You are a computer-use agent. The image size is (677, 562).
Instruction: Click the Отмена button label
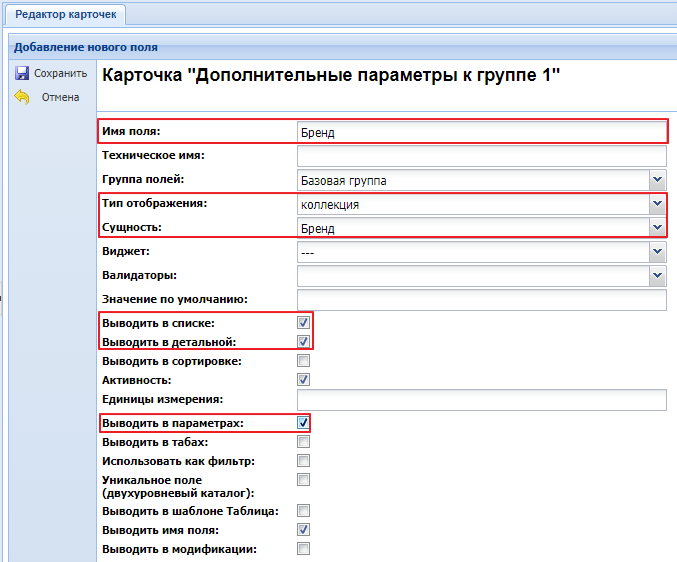60,98
